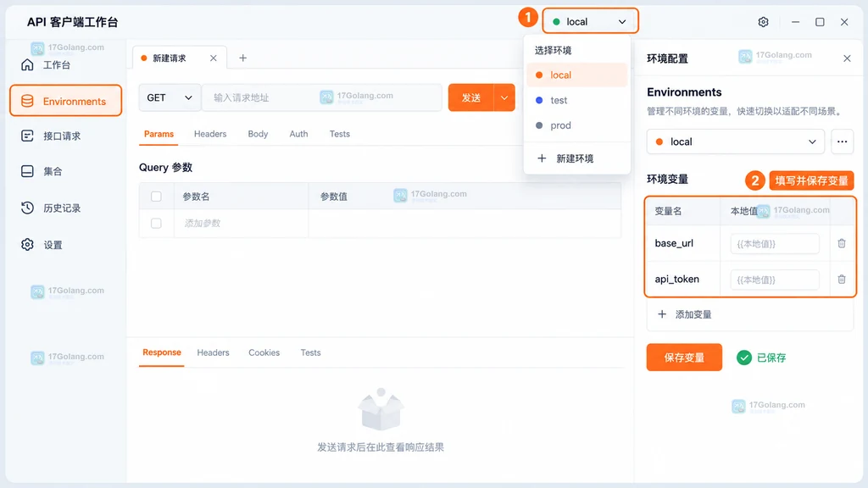Open 集合 collections in the sidebar
This screenshot has width=868, height=488.
pyautogui.click(x=42, y=171)
